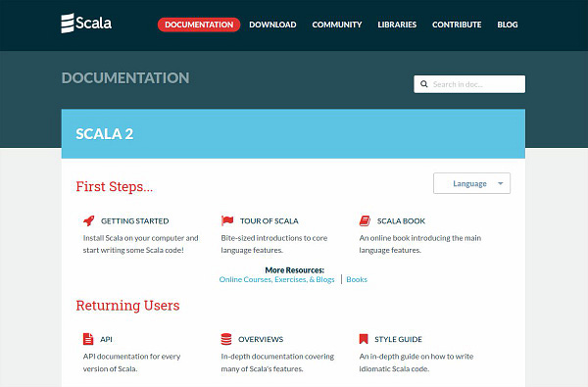The width and height of the screenshot is (588, 387).
Task: Open the Language dropdown
Action: coord(471,183)
